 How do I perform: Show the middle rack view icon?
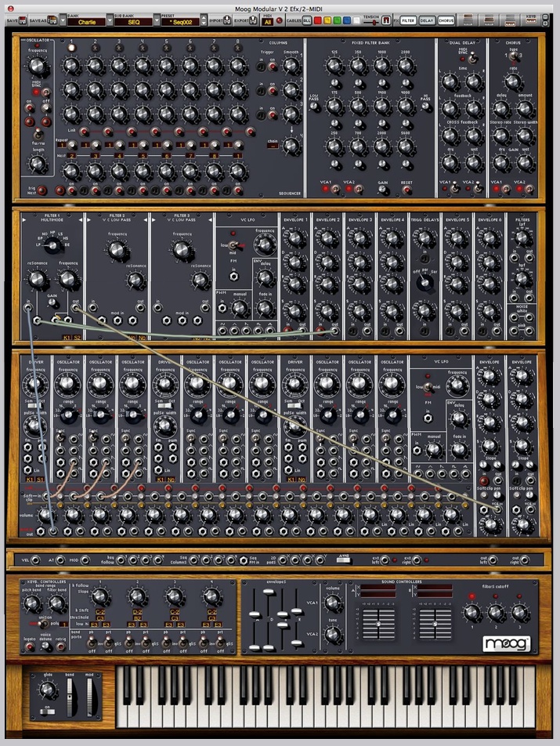(x=490, y=20)
